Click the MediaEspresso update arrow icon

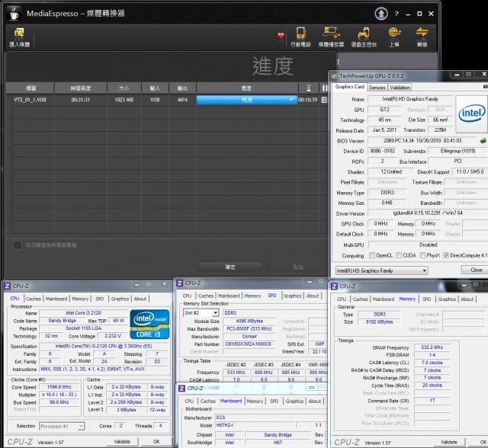(x=381, y=14)
